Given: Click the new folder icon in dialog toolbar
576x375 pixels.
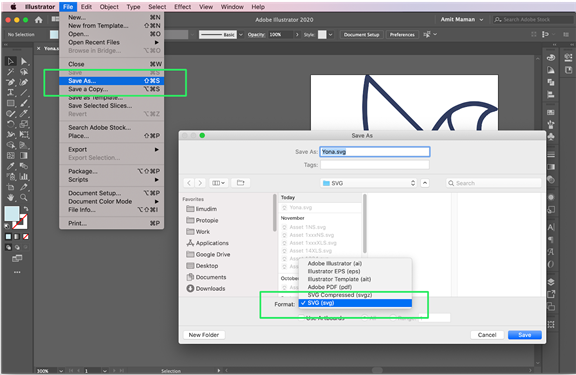Looking at the screenshot, I should click(x=241, y=183).
